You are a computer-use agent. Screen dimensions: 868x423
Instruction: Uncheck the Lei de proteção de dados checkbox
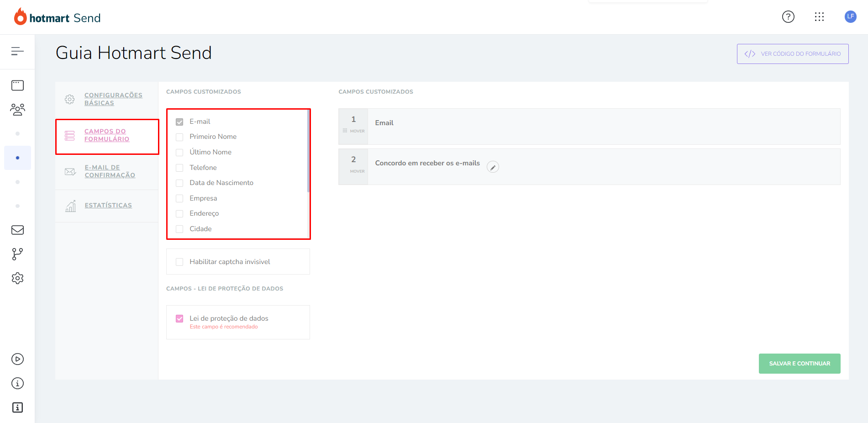[179, 319]
